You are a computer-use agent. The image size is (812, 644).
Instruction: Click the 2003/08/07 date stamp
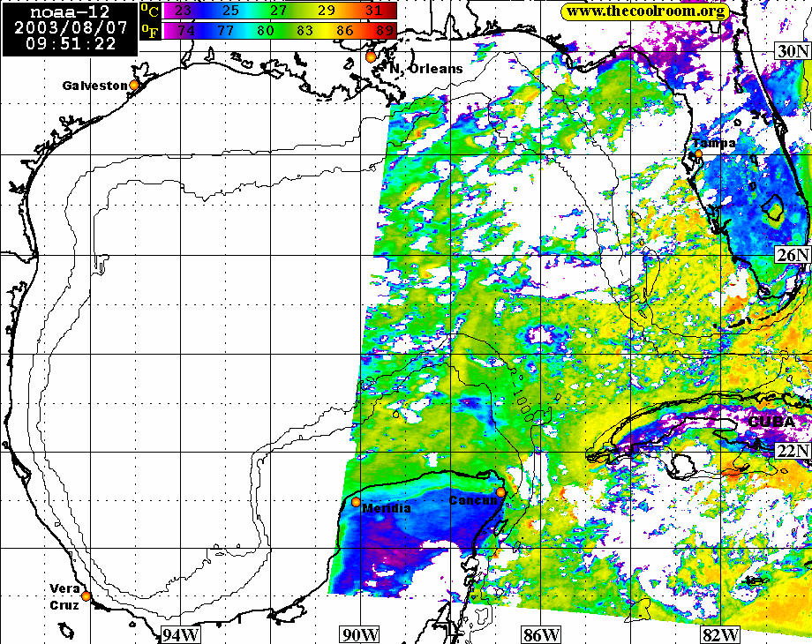[71, 27]
